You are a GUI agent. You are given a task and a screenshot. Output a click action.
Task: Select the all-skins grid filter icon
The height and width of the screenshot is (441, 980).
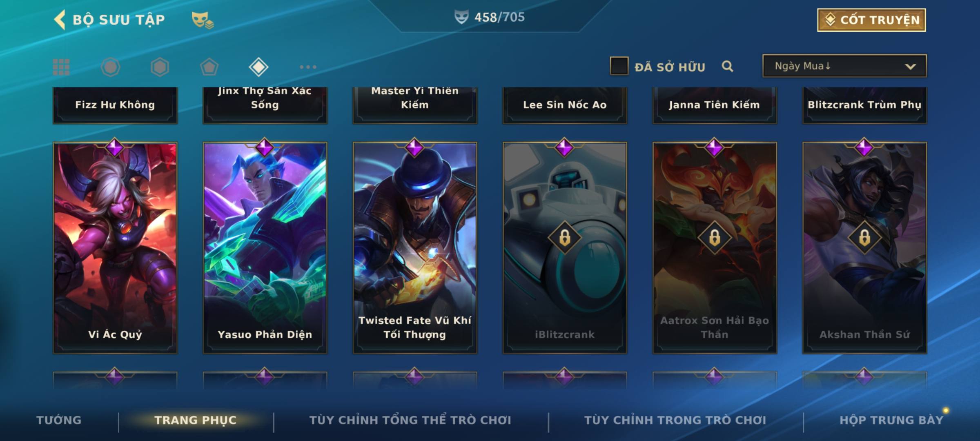61,67
